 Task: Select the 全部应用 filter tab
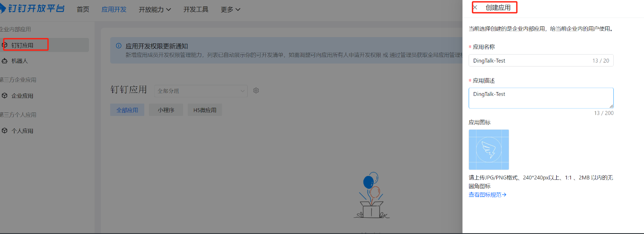pyautogui.click(x=127, y=110)
